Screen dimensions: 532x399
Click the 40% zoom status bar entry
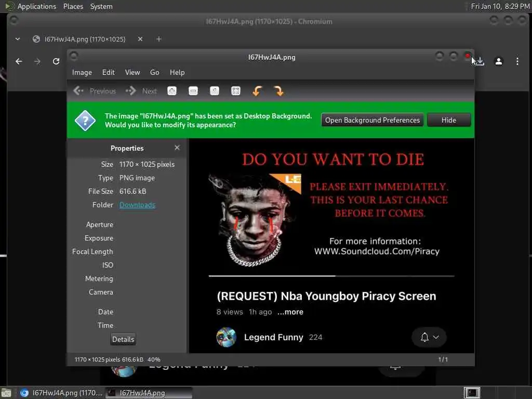coord(154,360)
